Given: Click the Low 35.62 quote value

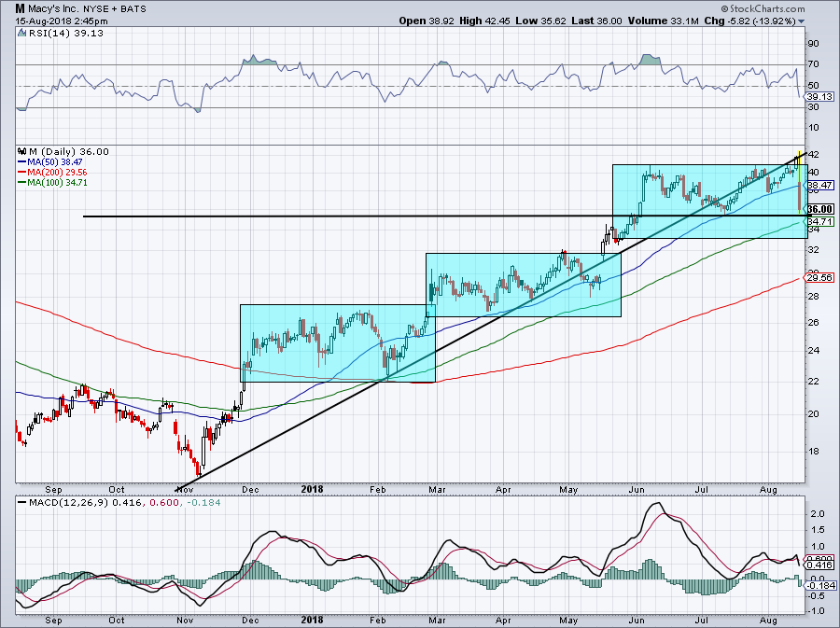Looking at the screenshot, I should [x=540, y=21].
